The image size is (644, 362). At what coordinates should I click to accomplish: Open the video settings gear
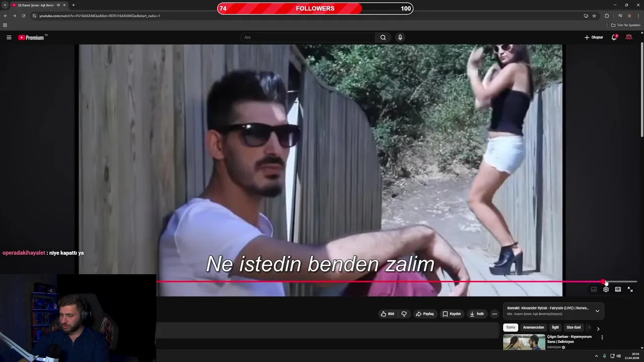click(606, 290)
